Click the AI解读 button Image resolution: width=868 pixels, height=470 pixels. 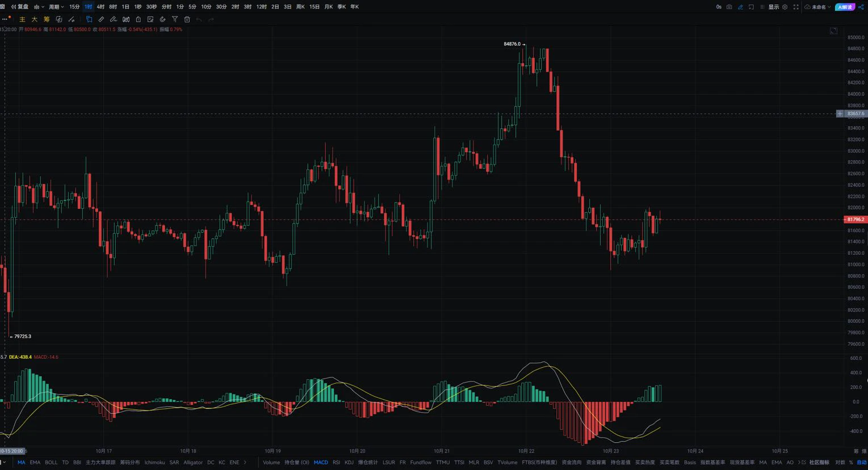845,7
